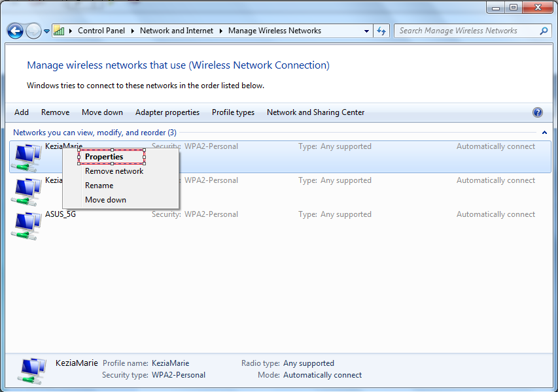Click Remove in the toolbar
Viewport: 558px width, 392px height.
pos(55,112)
